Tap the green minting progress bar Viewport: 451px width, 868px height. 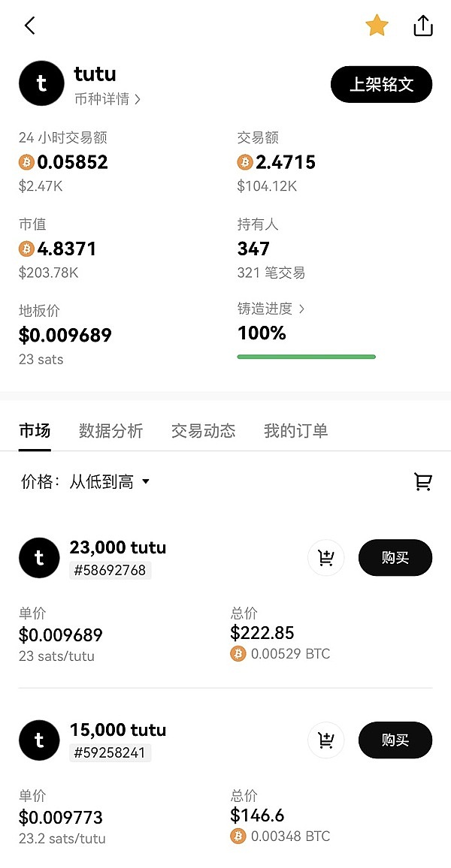(306, 357)
